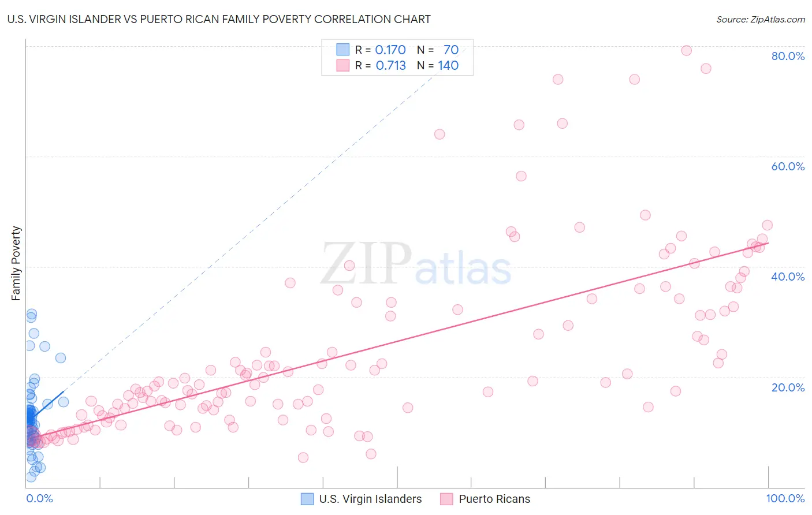Click the pink Puerto Ricans legend swatch
The image size is (812, 515).
pos(446,499)
